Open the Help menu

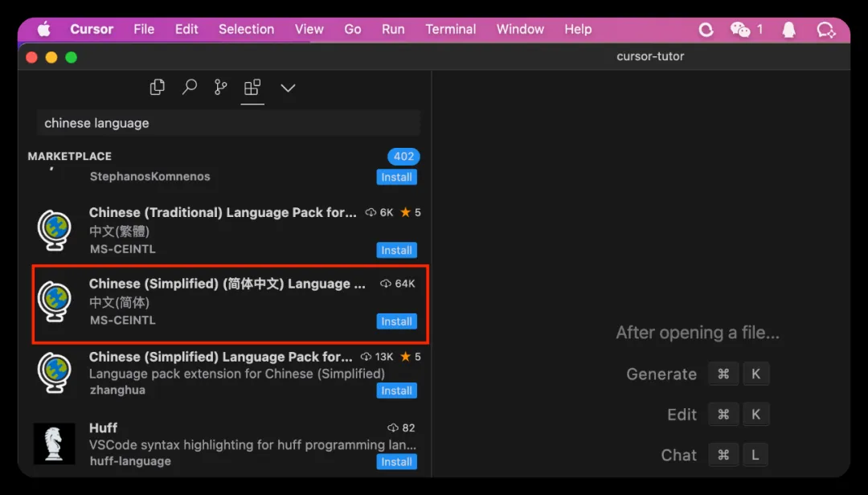pos(578,30)
